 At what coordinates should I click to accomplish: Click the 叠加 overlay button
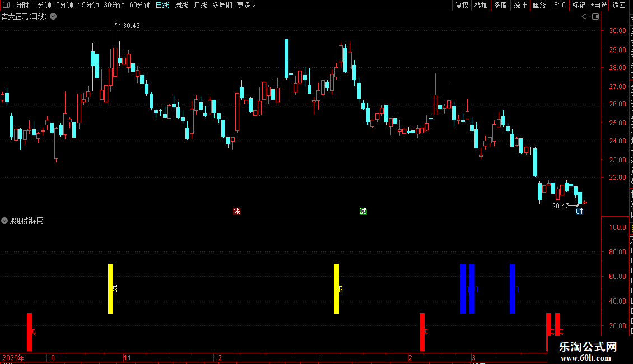pos(481,5)
